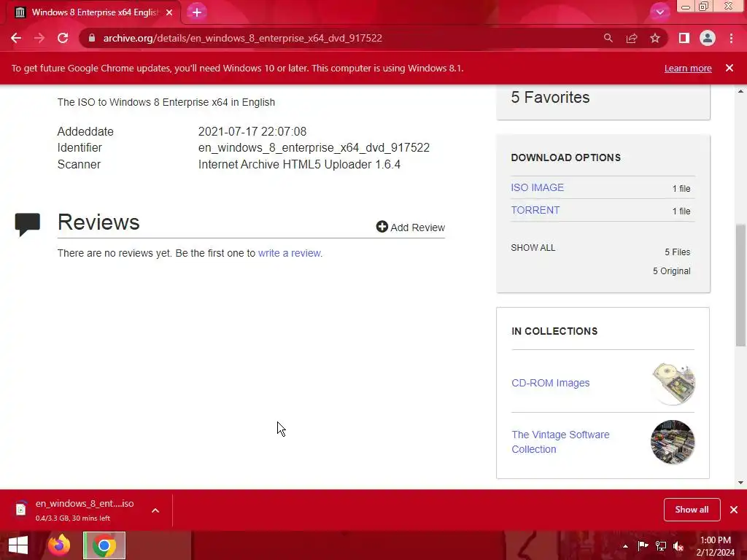Click the CD-ROM Images thumbnail
The image size is (747, 560).
673,384
